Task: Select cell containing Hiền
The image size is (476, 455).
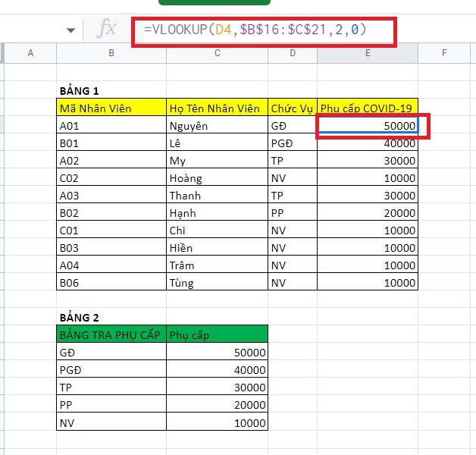Action: click(x=217, y=247)
